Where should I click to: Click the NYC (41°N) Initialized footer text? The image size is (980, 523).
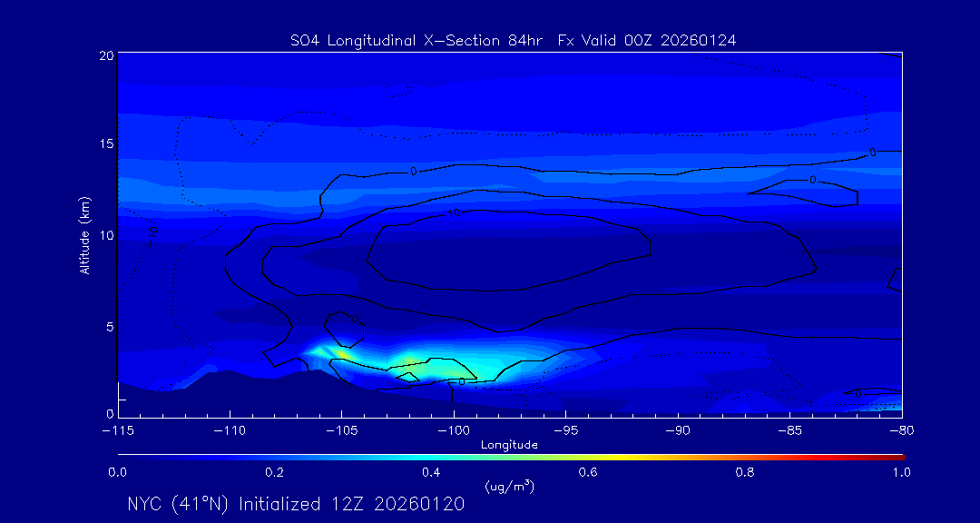(x=296, y=504)
